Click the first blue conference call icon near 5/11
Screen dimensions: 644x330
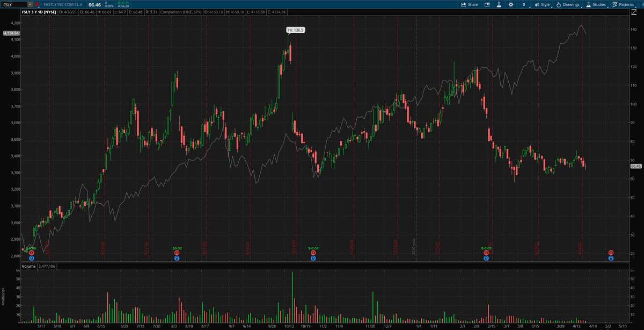click(x=31, y=258)
